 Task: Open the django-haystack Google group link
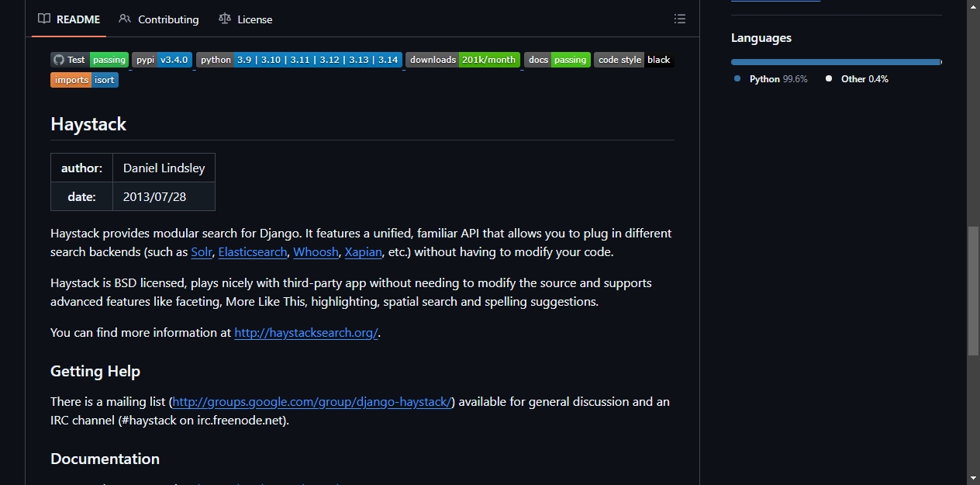pyautogui.click(x=312, y=402)
